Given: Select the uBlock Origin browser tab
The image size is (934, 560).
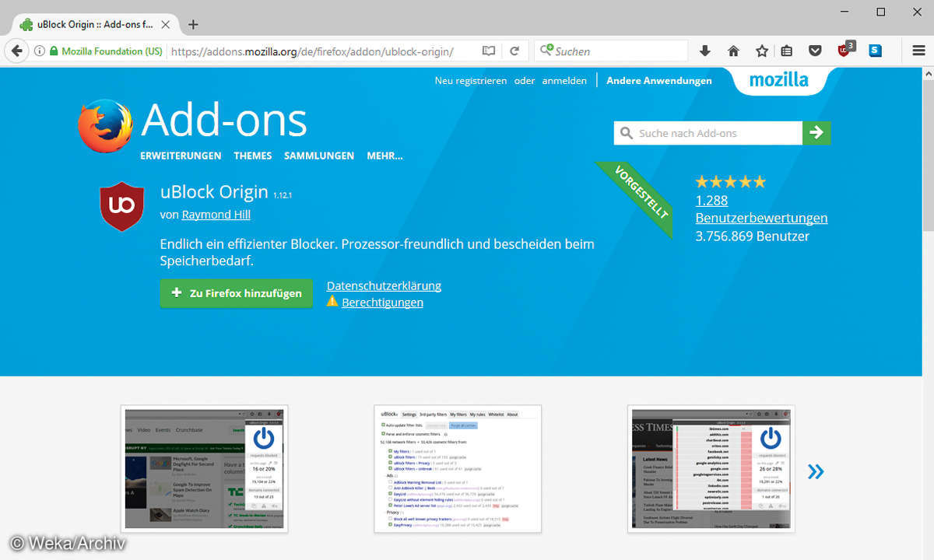Looking at the screenshot, I should [x=93, y=24].
